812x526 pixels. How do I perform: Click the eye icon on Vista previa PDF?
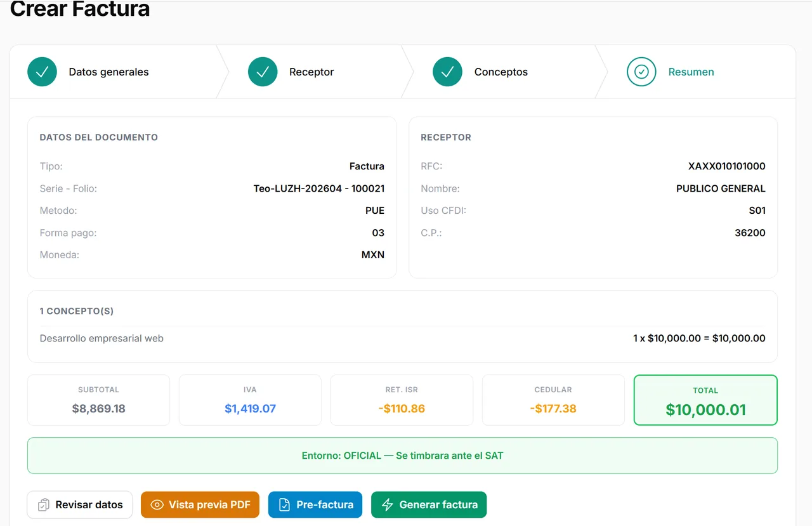click(157, 504)
